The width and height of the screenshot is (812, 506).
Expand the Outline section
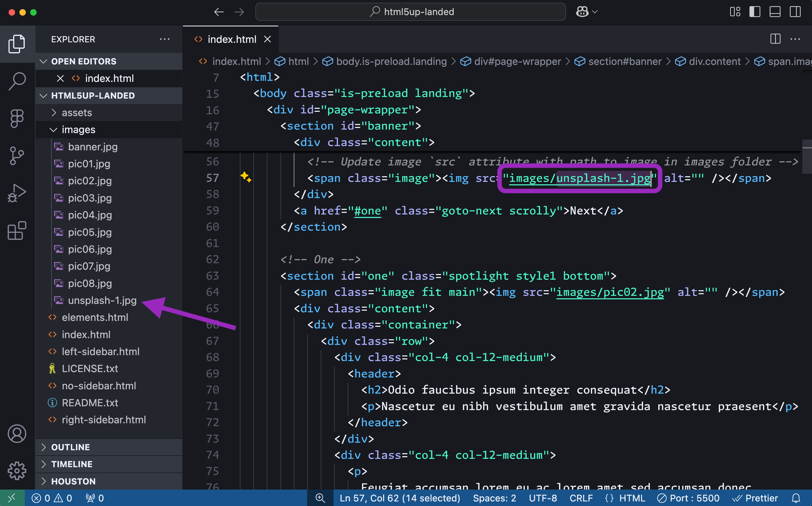[x=109, y=447]
